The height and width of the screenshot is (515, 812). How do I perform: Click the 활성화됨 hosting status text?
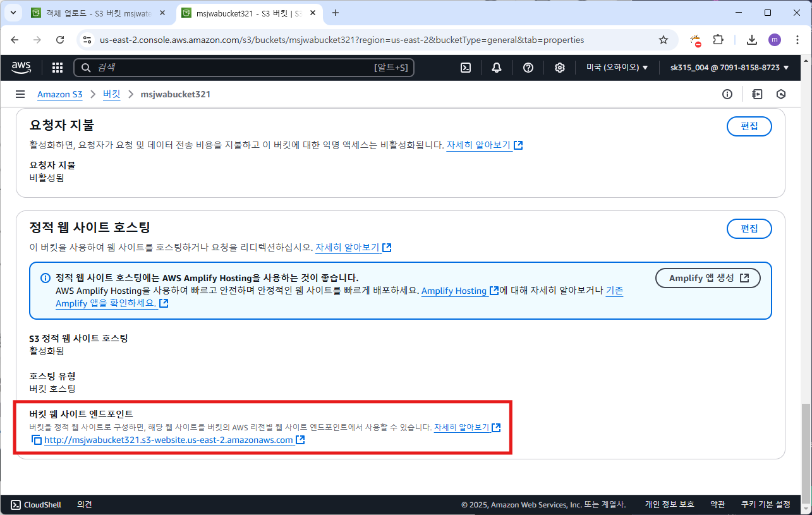(x=47, y=351)
